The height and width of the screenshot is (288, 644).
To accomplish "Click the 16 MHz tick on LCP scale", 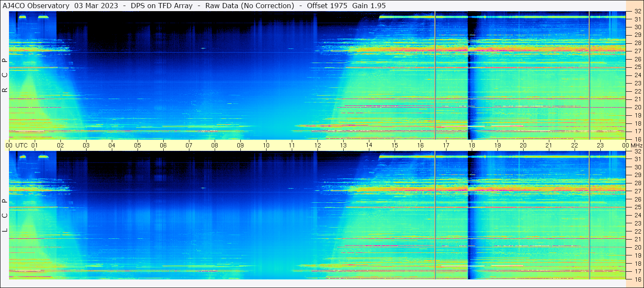I will (637, 279).
